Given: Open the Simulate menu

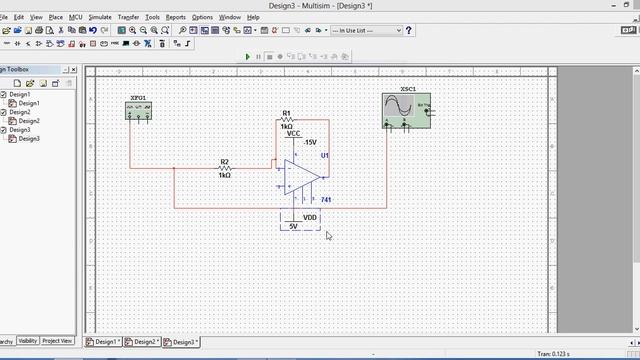Looking at the screenshot, I should (x=100, y=17).
